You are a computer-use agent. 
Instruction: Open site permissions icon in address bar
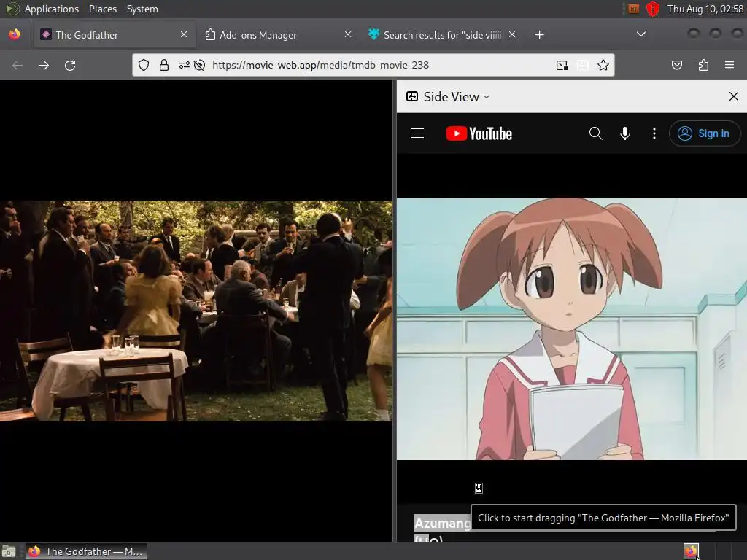pyautogui.click(x=185, y=65)
